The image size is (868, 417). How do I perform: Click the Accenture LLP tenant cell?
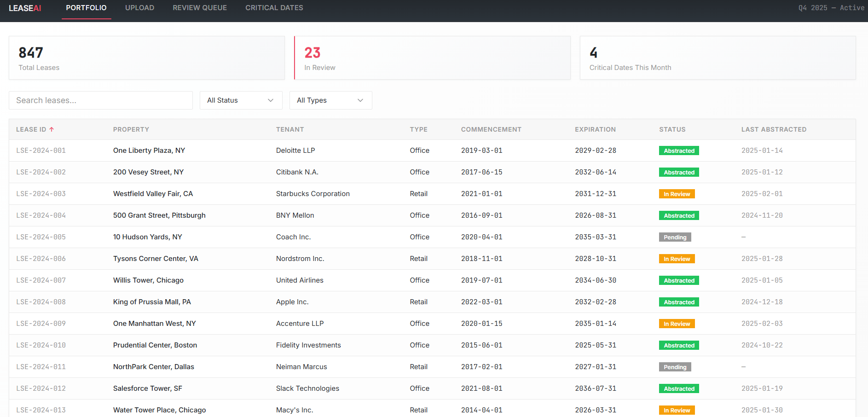pos(300,324)
